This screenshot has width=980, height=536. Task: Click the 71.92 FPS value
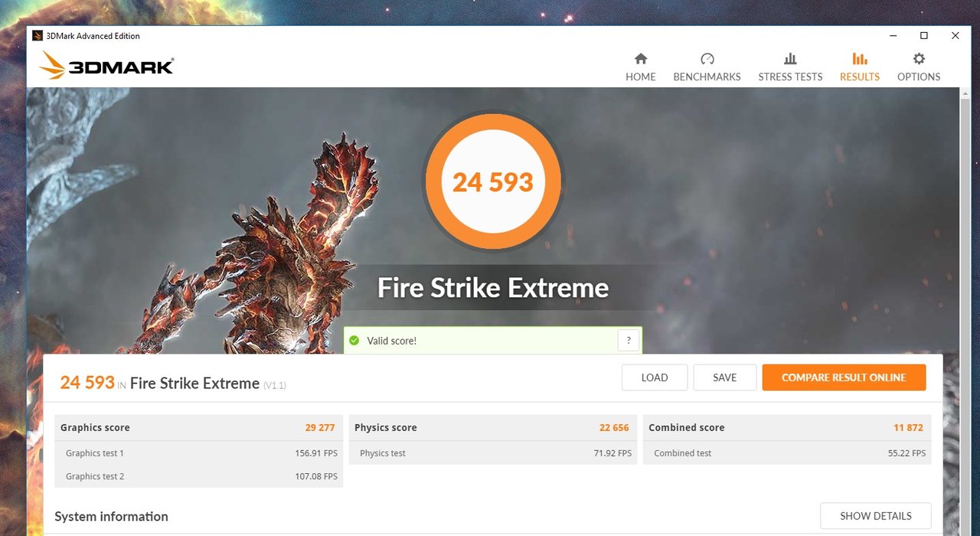point(612,453)
